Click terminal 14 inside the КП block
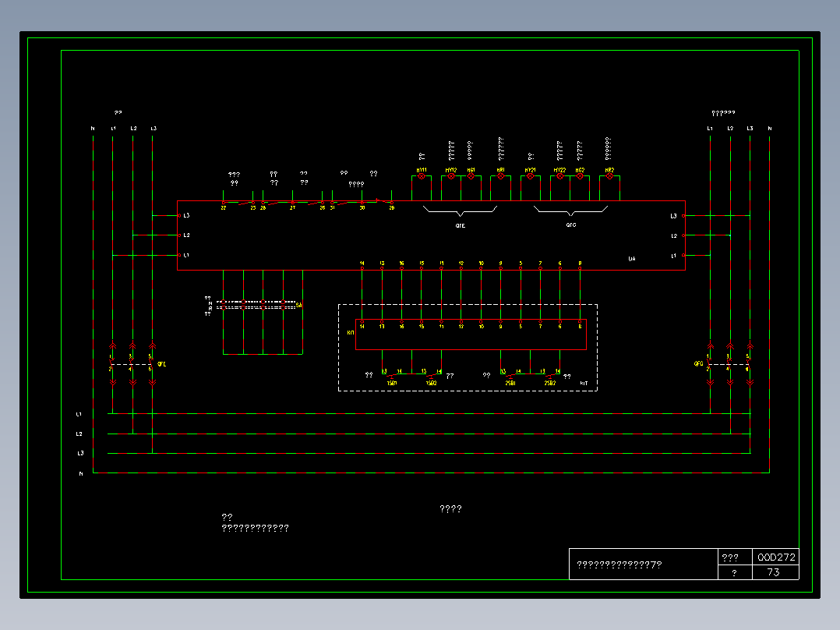Screen dimensions: 840x630 point(362,327)
